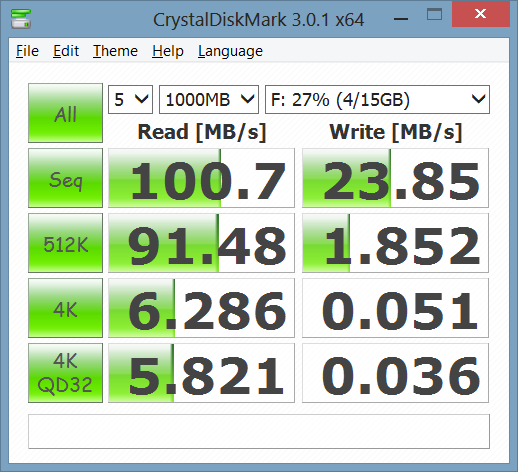Viewport: 518px width, 472px height.
Task: Open the Language menu
Action: pos(230,51)
